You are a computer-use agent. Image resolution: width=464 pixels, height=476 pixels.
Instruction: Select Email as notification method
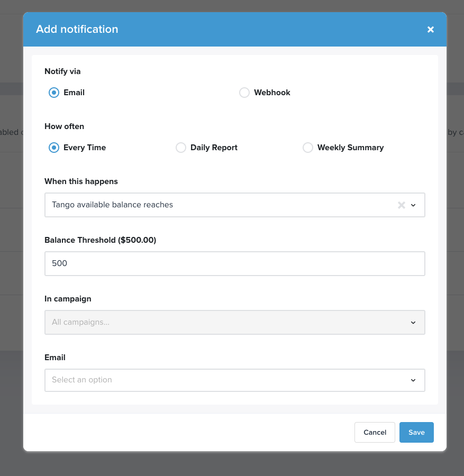pos(53,93)
